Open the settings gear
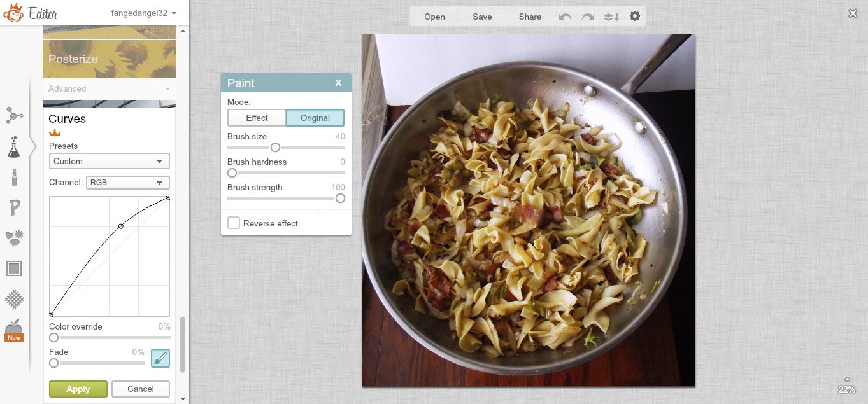This screenshot has width=868, height=404. (x=635, y=16)
